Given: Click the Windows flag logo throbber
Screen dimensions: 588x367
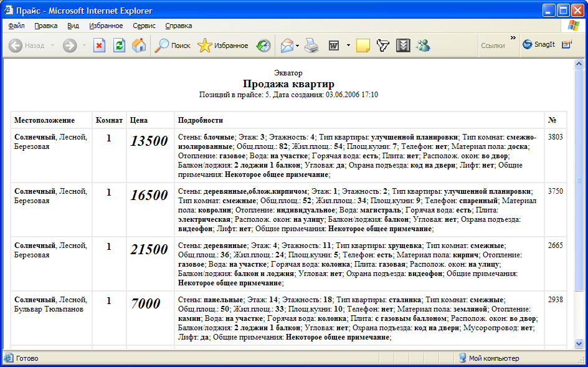Looking at the screenshot, I should pos(573,25).
